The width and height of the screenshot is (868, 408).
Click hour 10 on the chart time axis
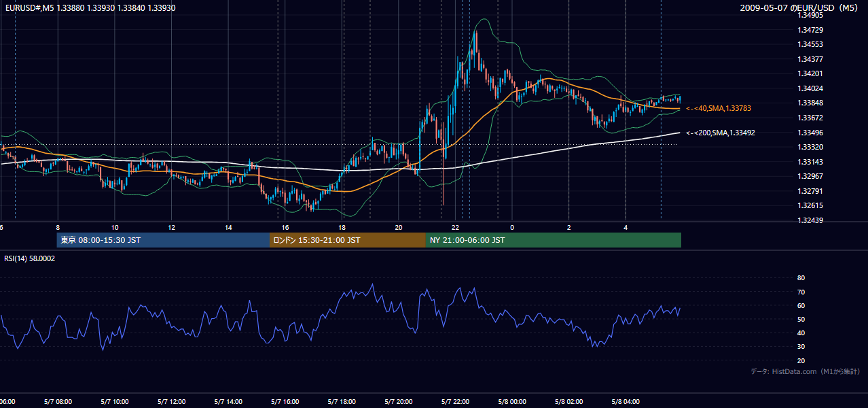tap(115, 227)
